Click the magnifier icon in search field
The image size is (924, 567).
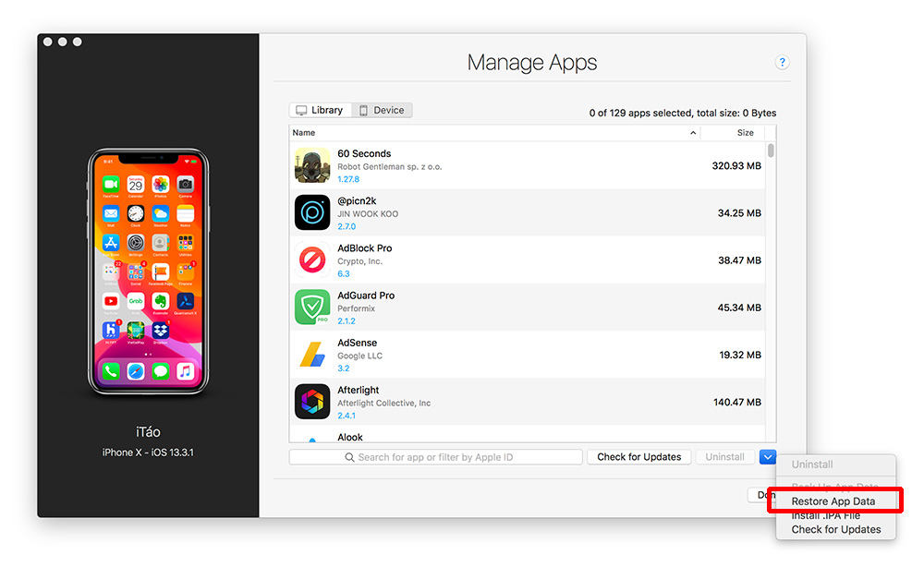tap(350, 457)
